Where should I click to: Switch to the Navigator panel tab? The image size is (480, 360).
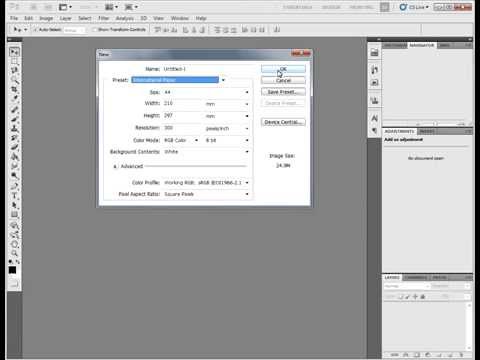click(x=422, y=45)
